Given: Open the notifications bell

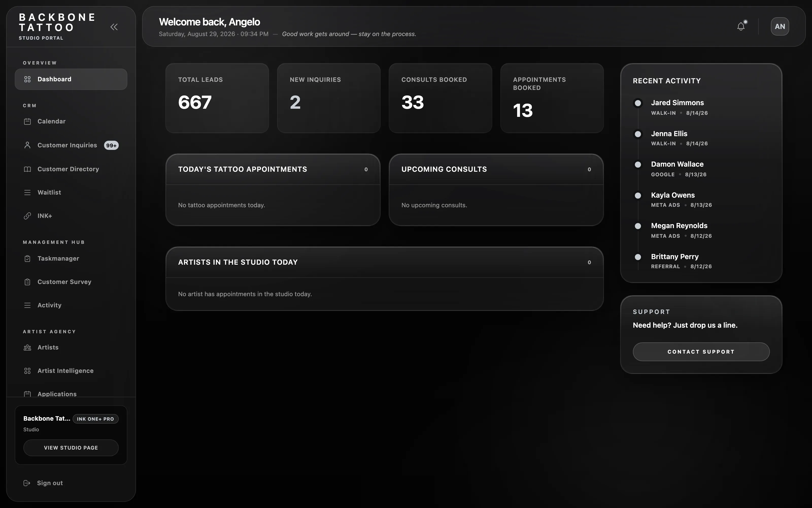Looking at the screenshot, I should pos(741,26).
